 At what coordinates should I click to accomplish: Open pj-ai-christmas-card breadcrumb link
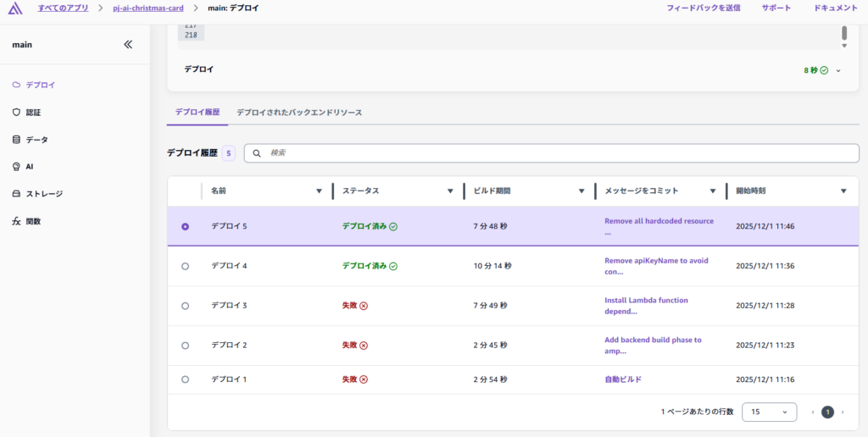click(148, 8)
